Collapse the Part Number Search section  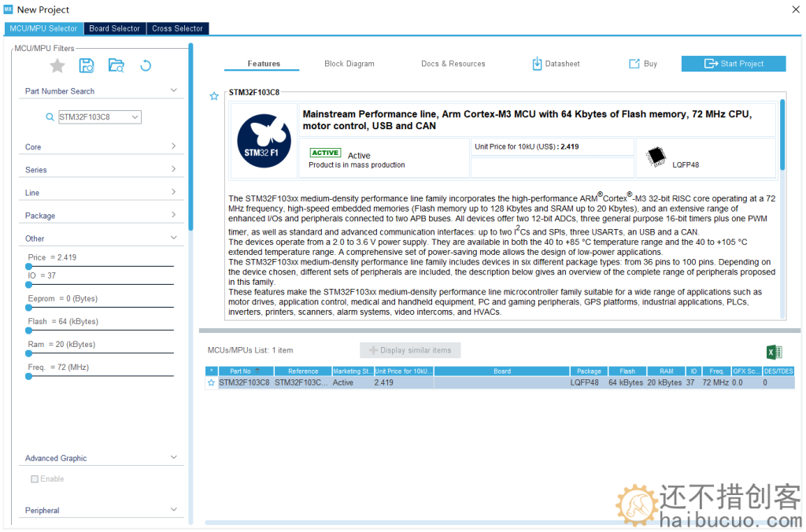(x=174, y=91)
